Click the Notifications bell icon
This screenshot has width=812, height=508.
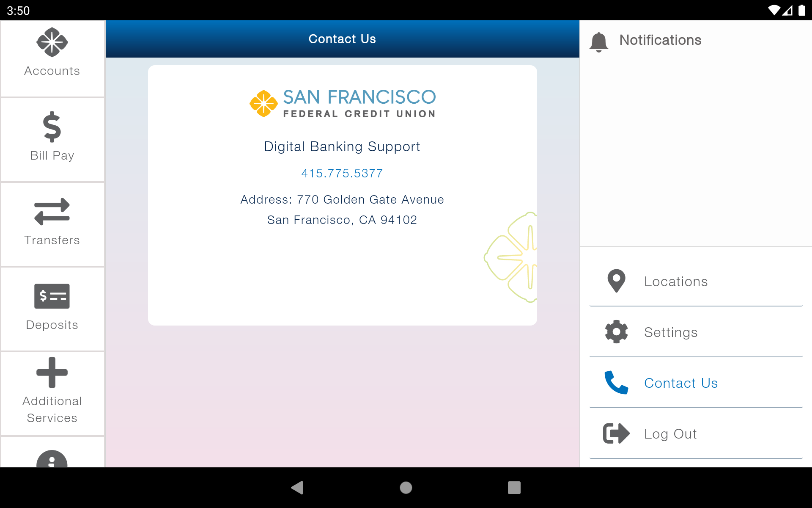click(x=599, y=42)
